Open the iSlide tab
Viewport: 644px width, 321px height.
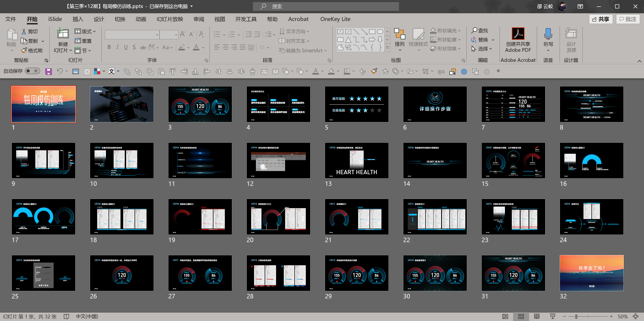(55, 19)
